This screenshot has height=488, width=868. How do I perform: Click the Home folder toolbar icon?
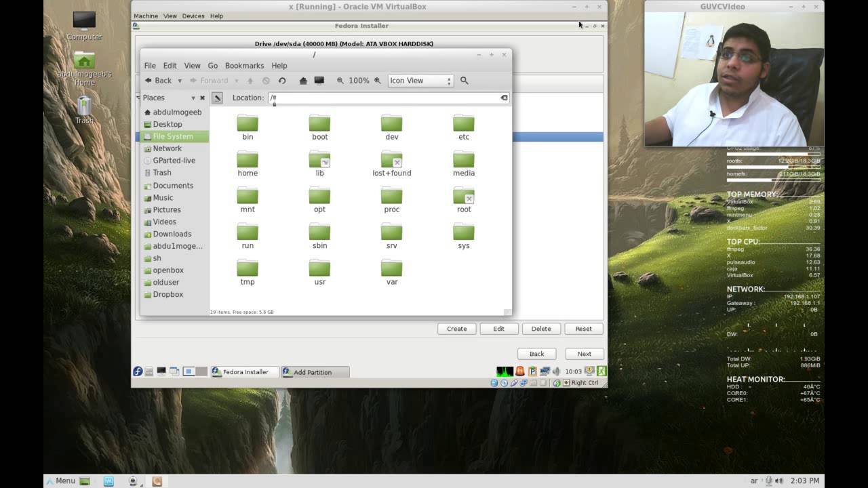(303, 81)
